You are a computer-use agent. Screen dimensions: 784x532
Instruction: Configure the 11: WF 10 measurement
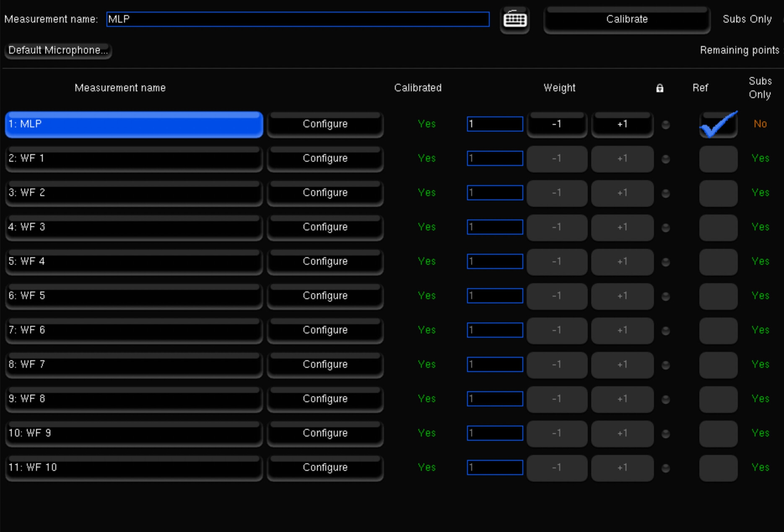(325, 467)
